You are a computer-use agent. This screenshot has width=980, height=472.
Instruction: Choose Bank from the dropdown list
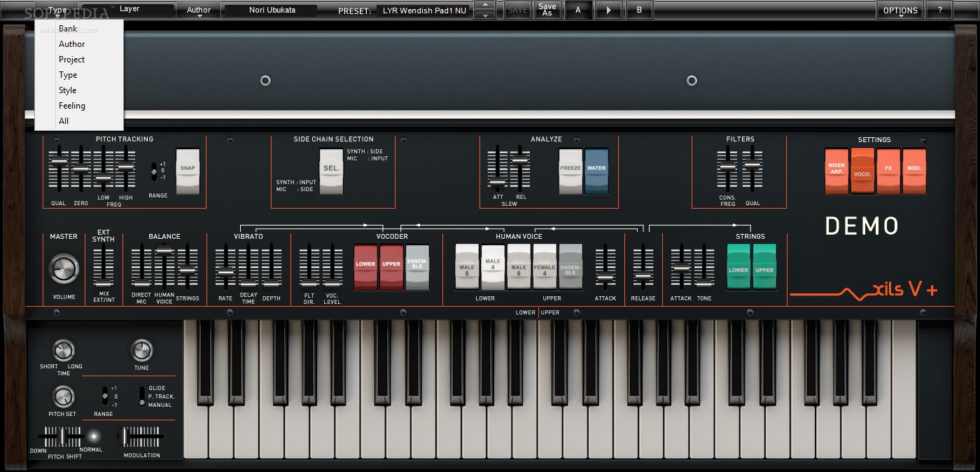click(x=79, y=29)
